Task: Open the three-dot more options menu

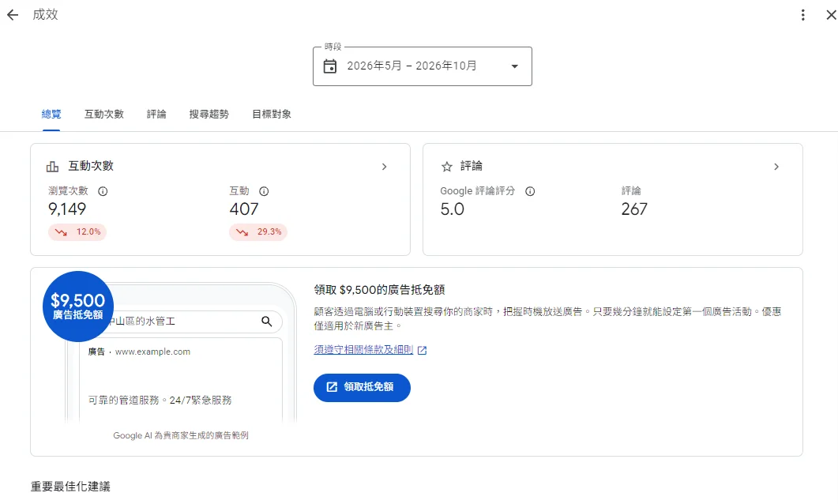Action: coord(802,15)
